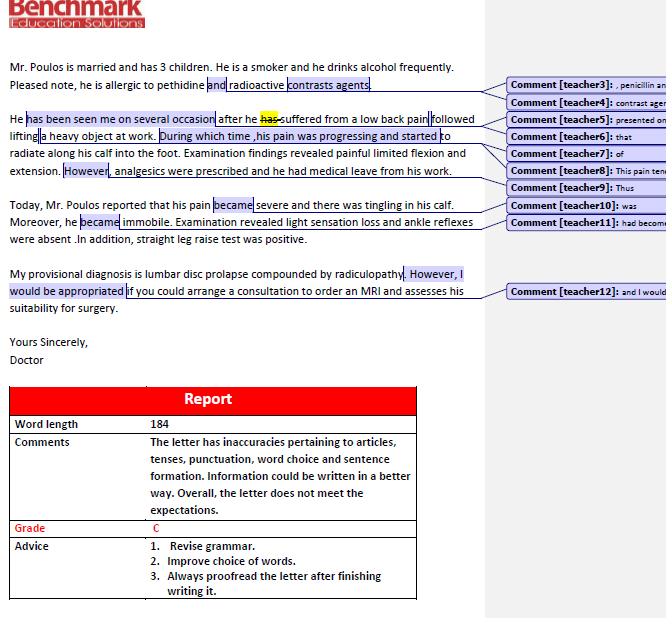Click the signature line 'Doctor'

tap(26, 360)
